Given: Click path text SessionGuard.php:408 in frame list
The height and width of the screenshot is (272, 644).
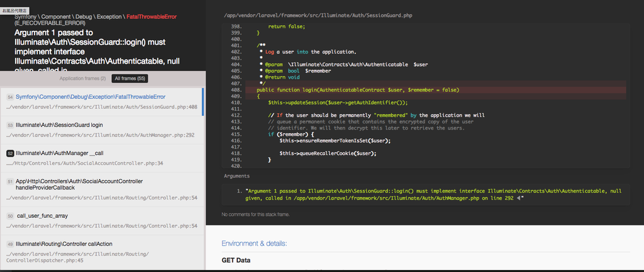Looking at the screenshot, I should point(103,107).
